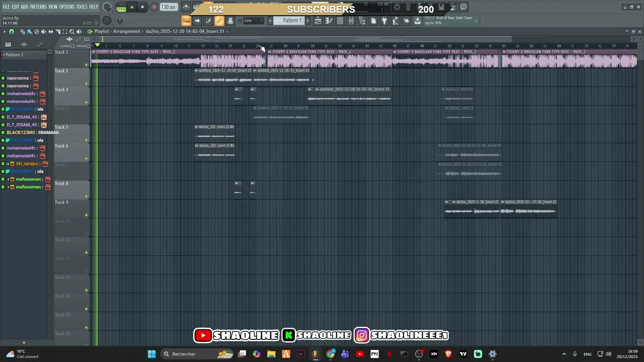
Task: Open FL Studio in Windows taskbar
Action: point(315,354)
